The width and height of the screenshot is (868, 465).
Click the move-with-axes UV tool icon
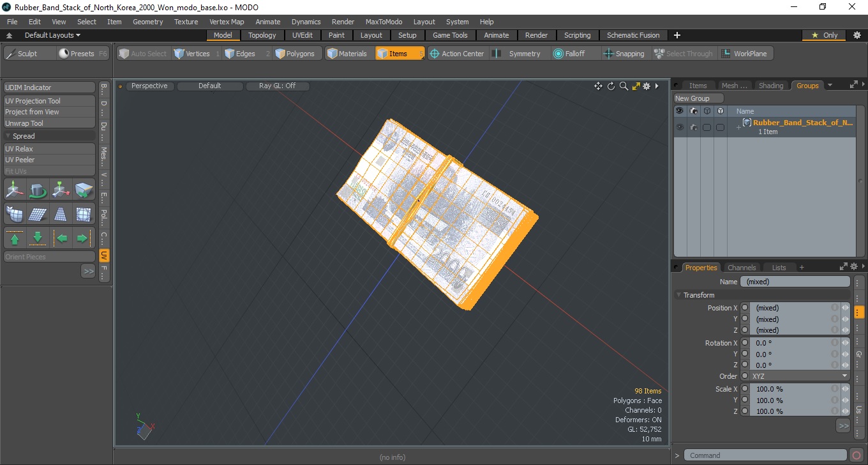tap(15, 190)
